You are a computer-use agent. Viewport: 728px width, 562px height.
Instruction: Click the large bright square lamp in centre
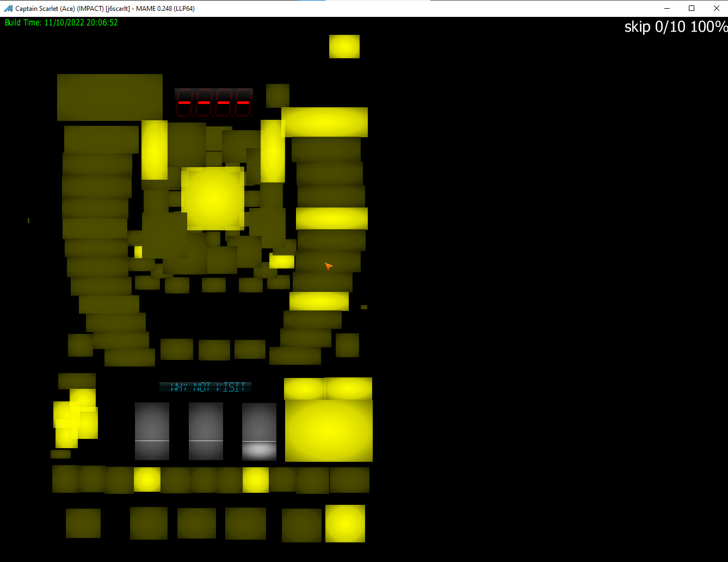tap(213, 198)
